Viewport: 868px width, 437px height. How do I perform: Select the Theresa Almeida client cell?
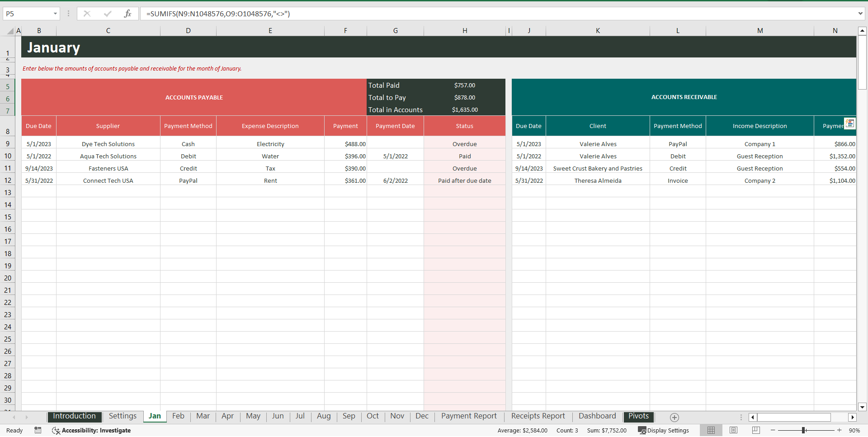coord(598,180)
